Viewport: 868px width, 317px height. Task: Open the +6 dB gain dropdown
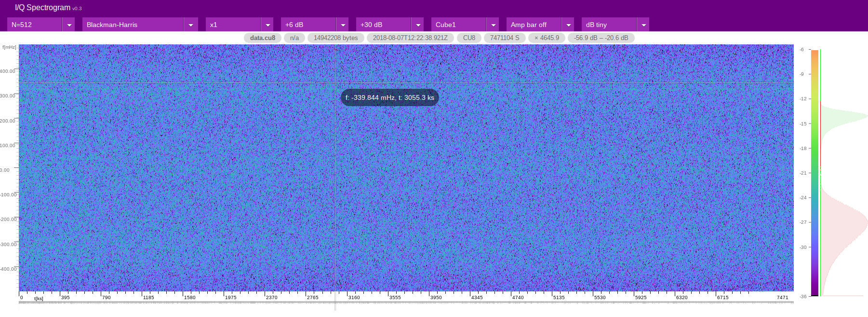tap(315, 25)
